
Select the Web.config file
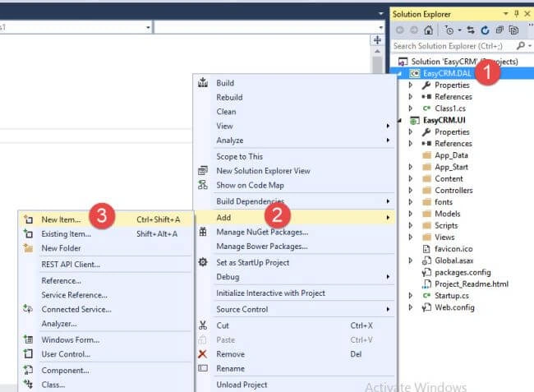[454, 307]
